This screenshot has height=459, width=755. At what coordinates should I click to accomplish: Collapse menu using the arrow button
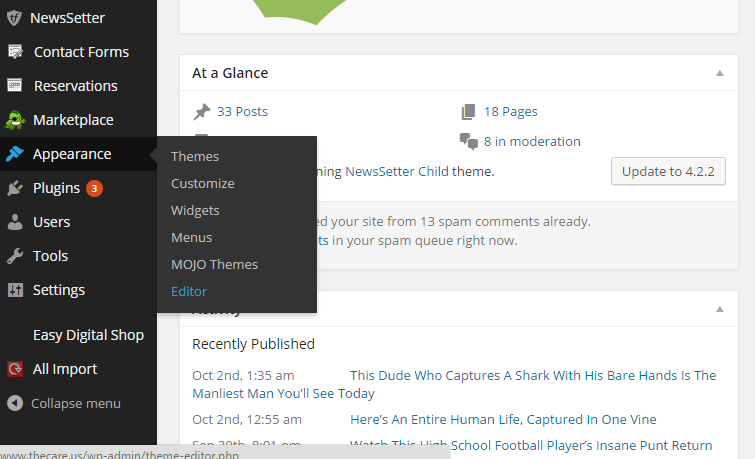coord(15,403)
